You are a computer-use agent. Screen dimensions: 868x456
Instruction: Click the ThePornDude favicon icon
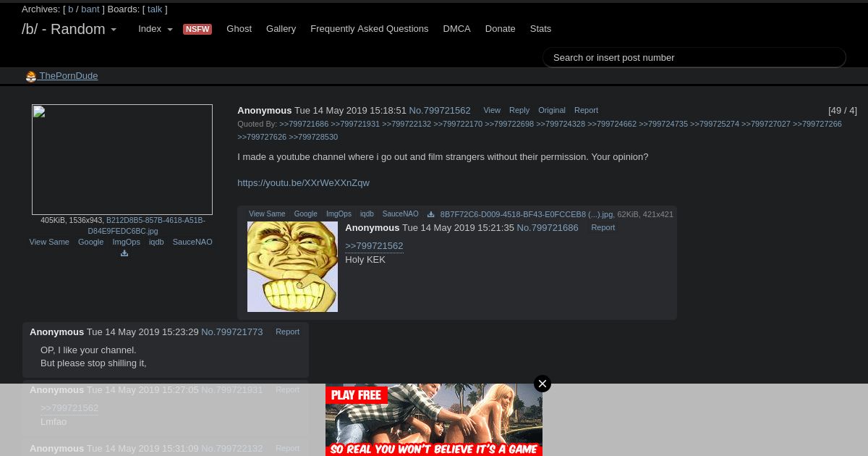pyautogui.click(x=31, y=77)
